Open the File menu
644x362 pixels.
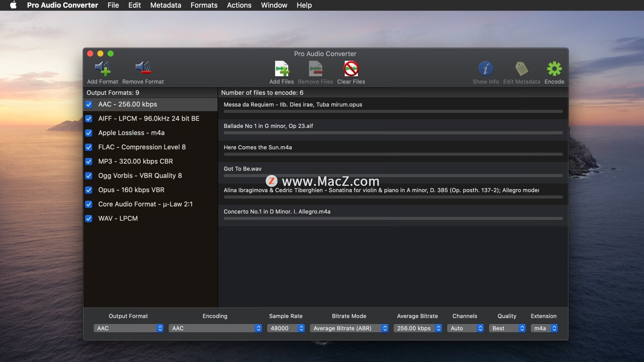[113, 5]
